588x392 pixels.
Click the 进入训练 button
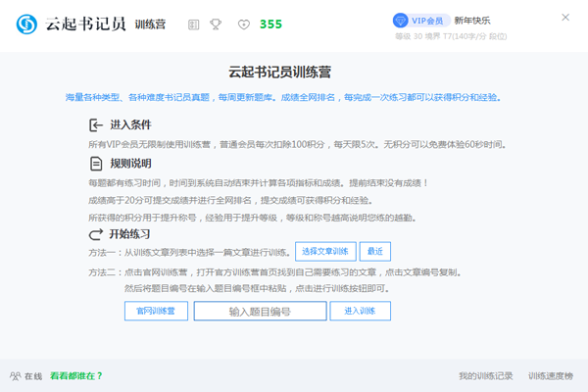coord(360,311)
